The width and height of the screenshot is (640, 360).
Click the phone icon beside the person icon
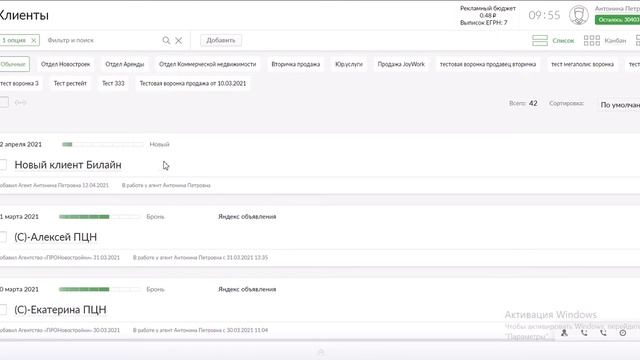tap(584, 333)
